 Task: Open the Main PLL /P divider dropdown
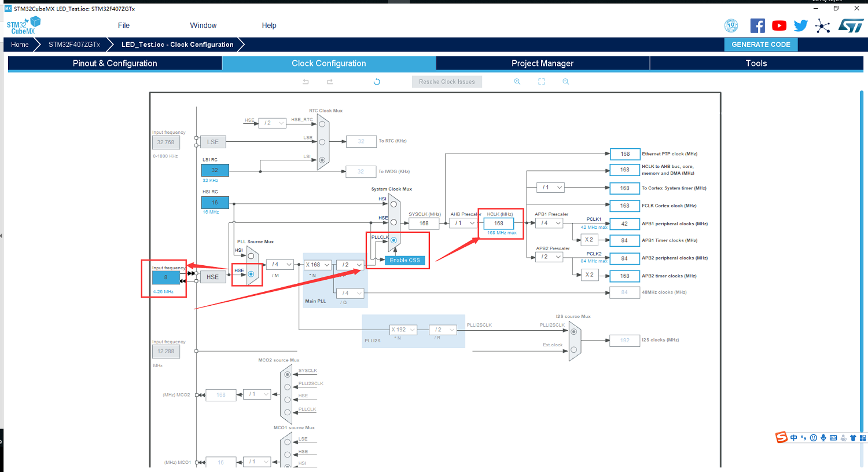(350, 265)
